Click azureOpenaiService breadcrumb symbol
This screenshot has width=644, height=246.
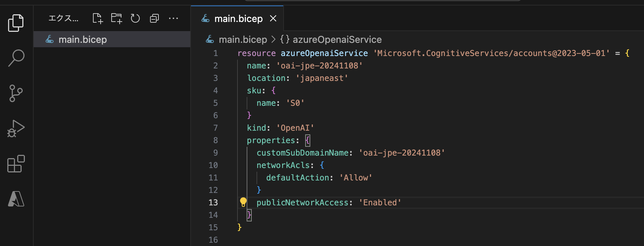point(337,40)
